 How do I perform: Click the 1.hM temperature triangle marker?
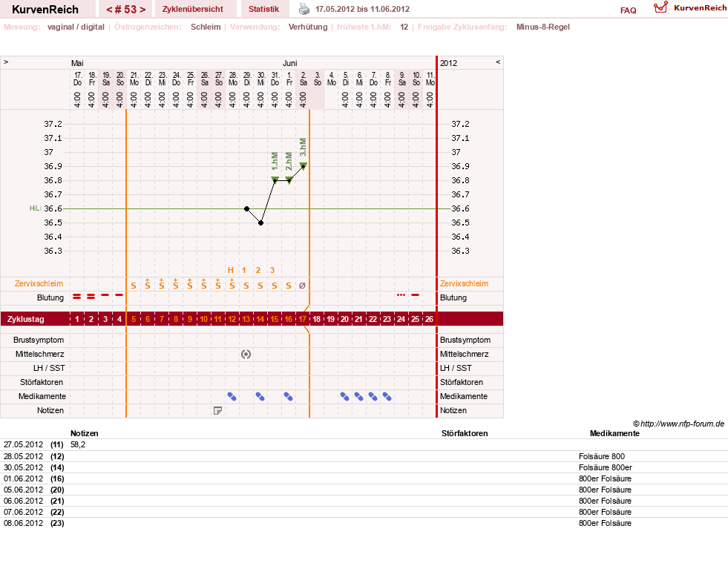click(x=275, y=180)
